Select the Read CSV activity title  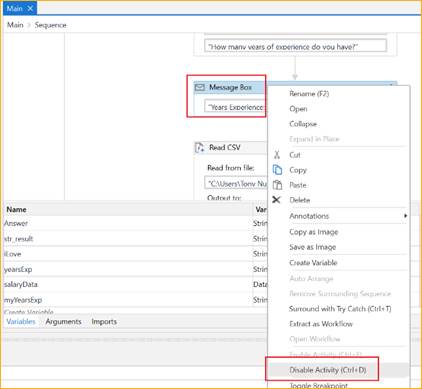click(225, 147)
